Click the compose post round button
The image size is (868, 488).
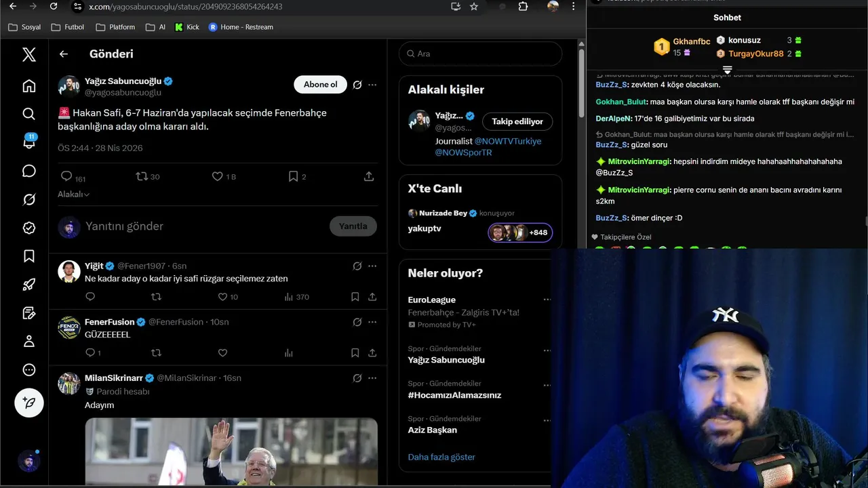pos(29,403)
